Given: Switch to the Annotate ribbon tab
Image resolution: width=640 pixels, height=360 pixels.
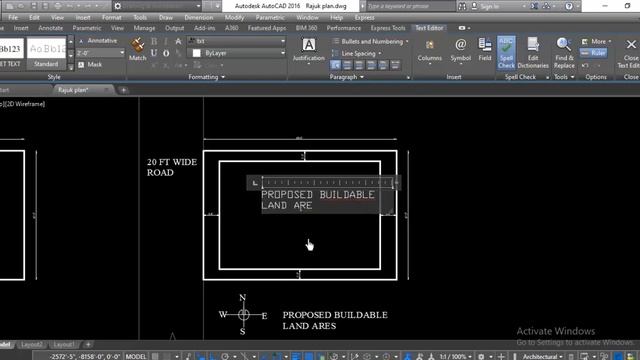Looking at the screenshot, I should tap(51, 28).
